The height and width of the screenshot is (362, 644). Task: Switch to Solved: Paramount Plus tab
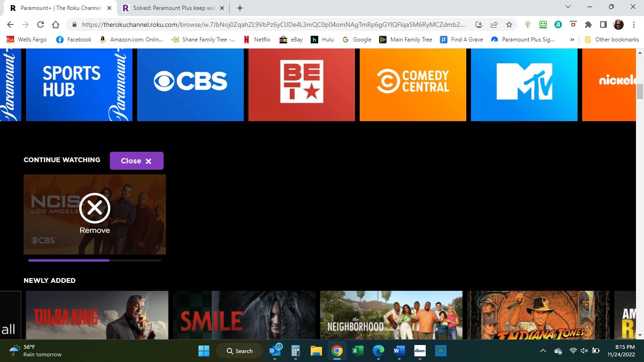pyautogui.click(x=174, y=8)
